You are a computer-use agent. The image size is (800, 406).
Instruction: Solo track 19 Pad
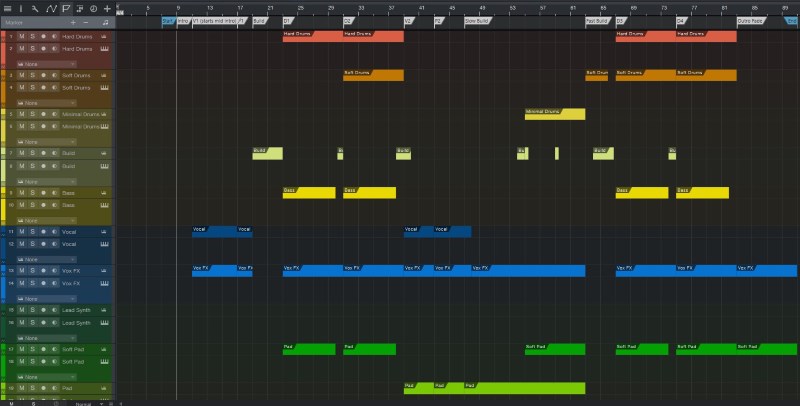tap(32, 388)
